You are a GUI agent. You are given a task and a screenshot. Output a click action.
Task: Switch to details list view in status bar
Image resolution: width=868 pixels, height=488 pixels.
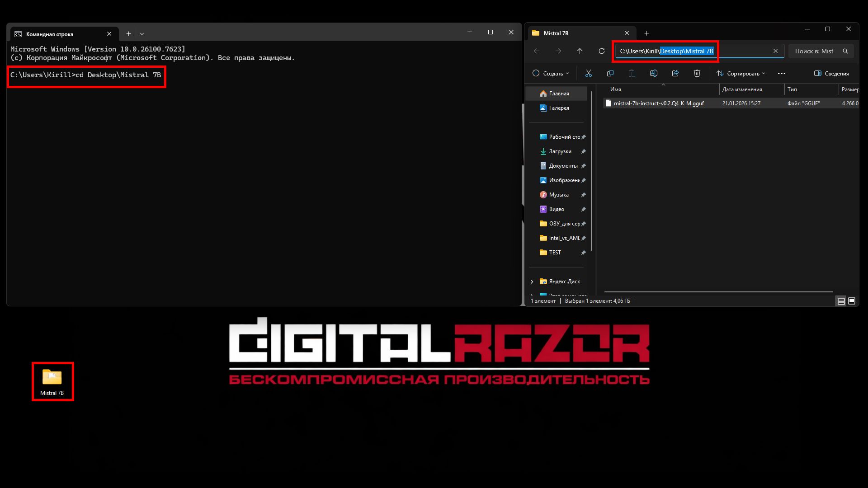coord(841,301)
